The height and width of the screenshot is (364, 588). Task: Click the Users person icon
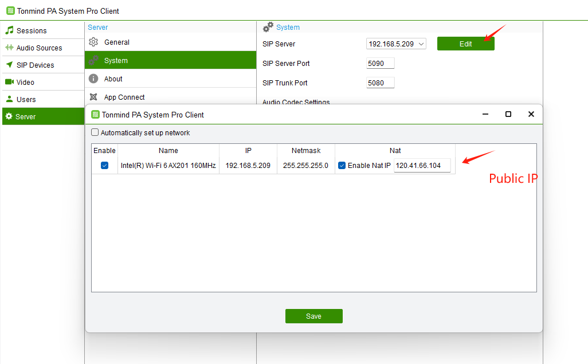pos(9,99)
